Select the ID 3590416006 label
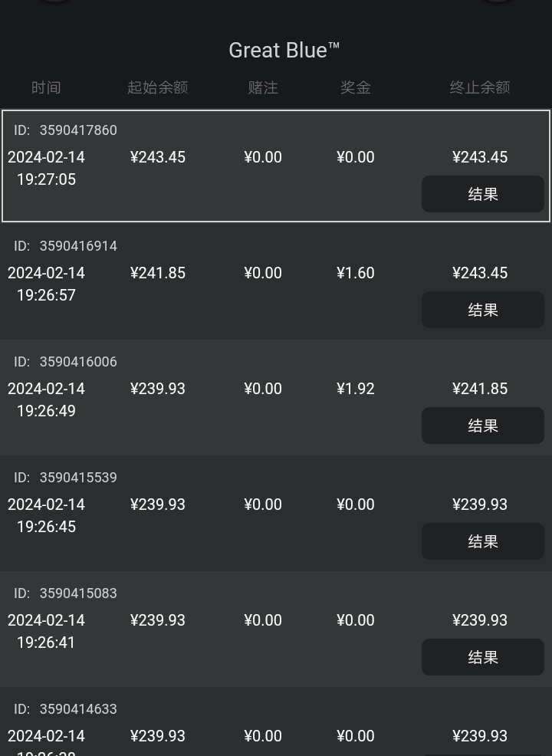 (x=66, y=362)
